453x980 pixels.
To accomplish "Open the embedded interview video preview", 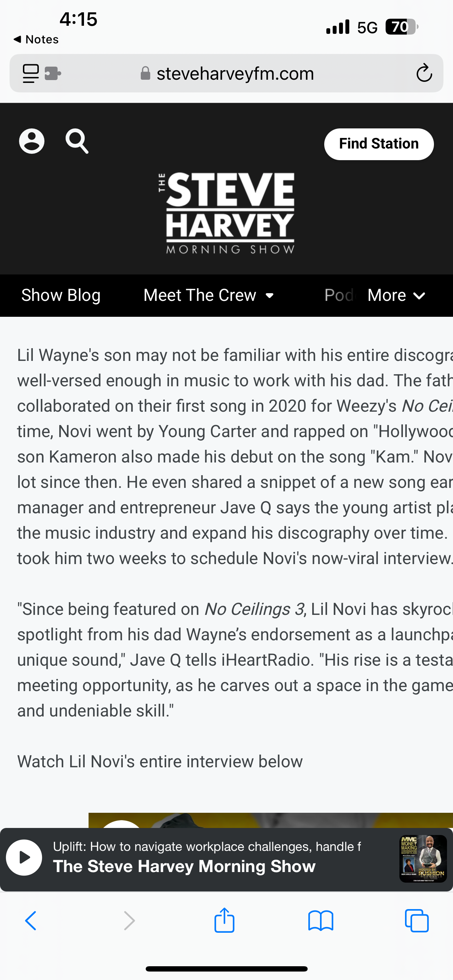I will [x=271, y=820].
